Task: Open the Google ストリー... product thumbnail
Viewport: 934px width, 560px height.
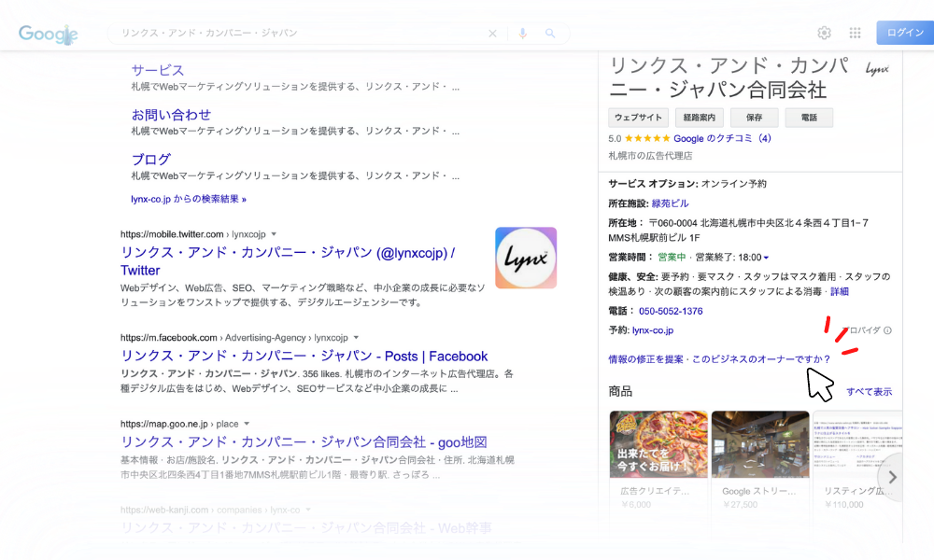Action: pos(760,444)
